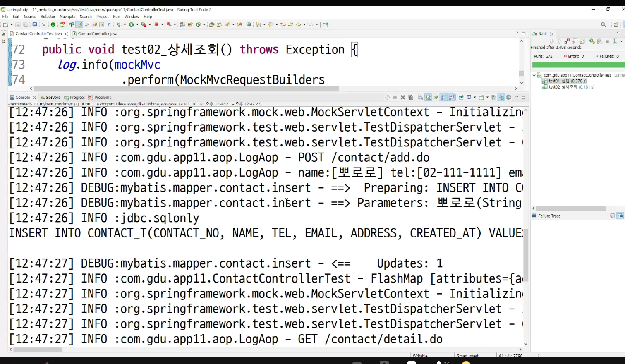Viewport: 625px width, 364px height.
Task: Click JUnit Rerun Test icon
Action: click(592, 41)
